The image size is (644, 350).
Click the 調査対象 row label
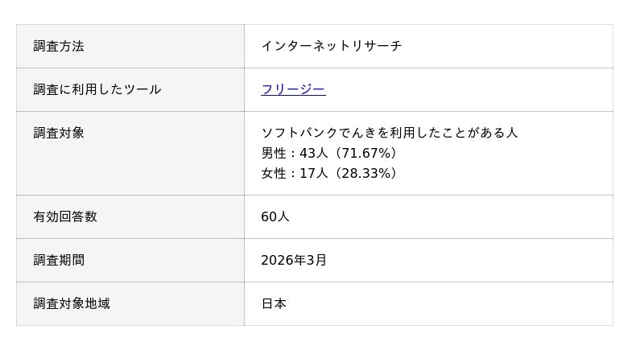tap(59, 133)
